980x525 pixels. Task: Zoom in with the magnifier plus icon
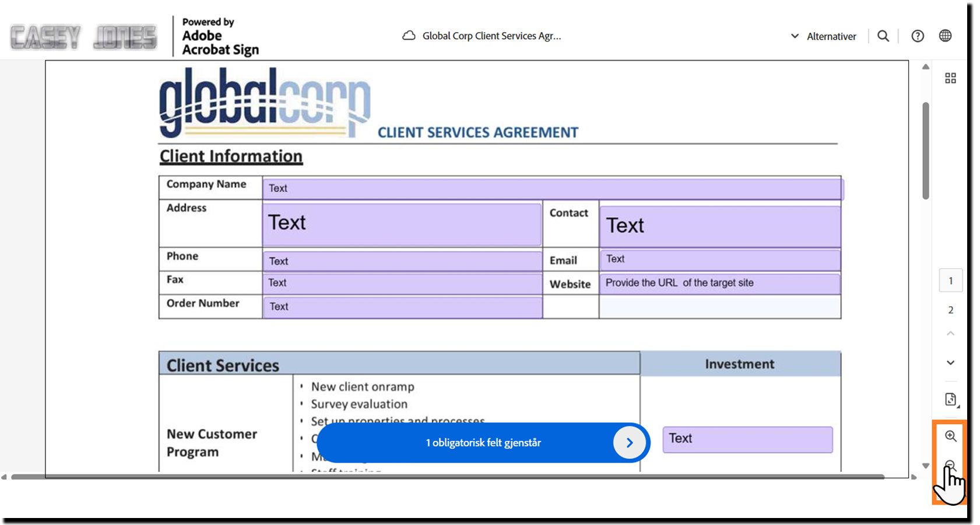click(950, 436)
